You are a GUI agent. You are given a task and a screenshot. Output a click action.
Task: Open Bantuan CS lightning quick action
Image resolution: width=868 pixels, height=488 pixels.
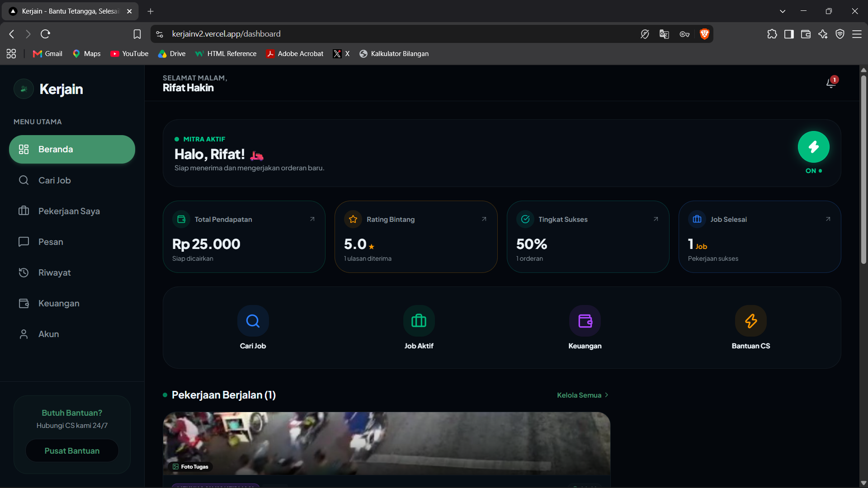(x=751, y=321)
